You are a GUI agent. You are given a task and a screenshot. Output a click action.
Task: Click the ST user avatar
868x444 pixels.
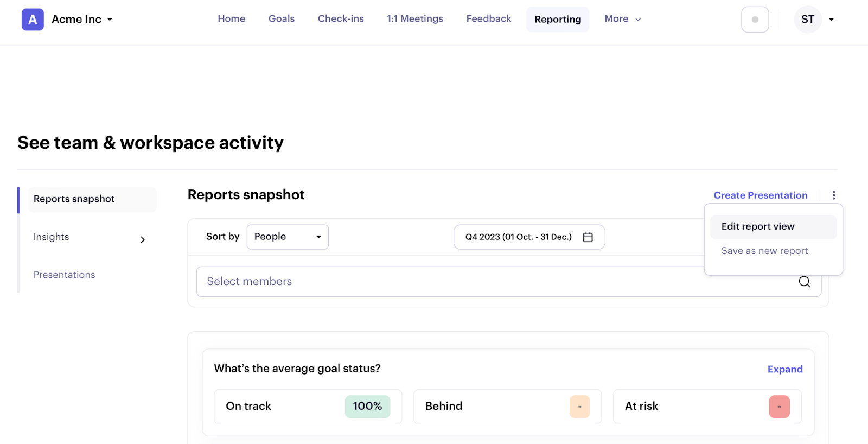click(808, 20)
